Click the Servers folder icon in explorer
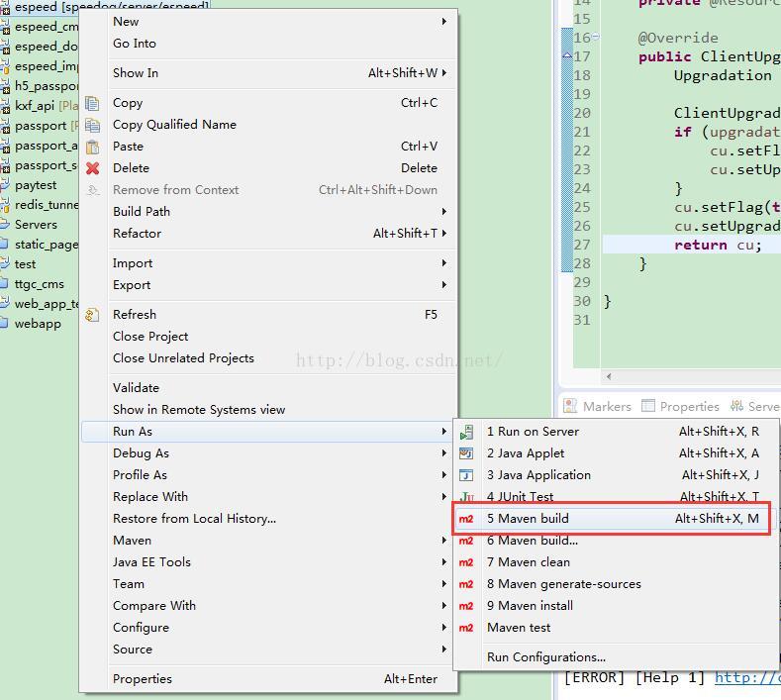This screenshot has width=781, height=700. pos(5,224)
